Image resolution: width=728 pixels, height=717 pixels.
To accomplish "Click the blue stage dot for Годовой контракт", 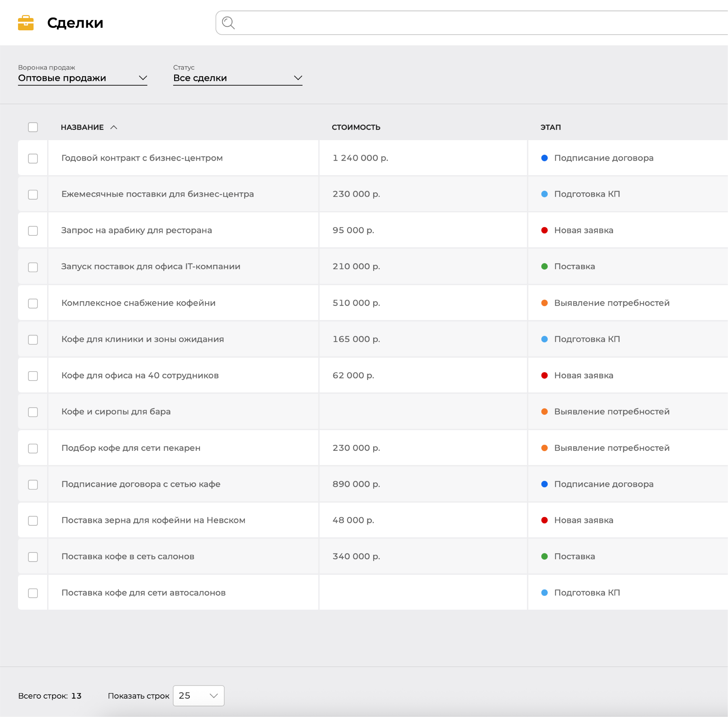I will tap(544, 158).
